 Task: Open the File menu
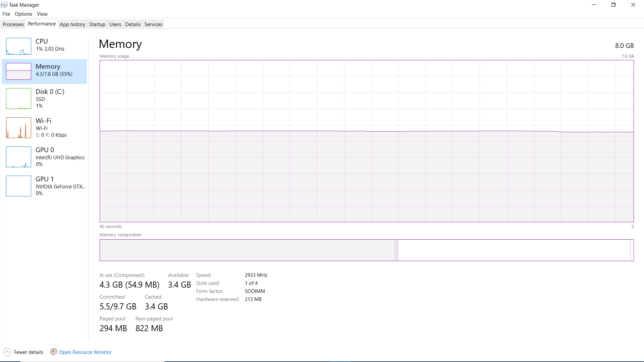(6, 14)
